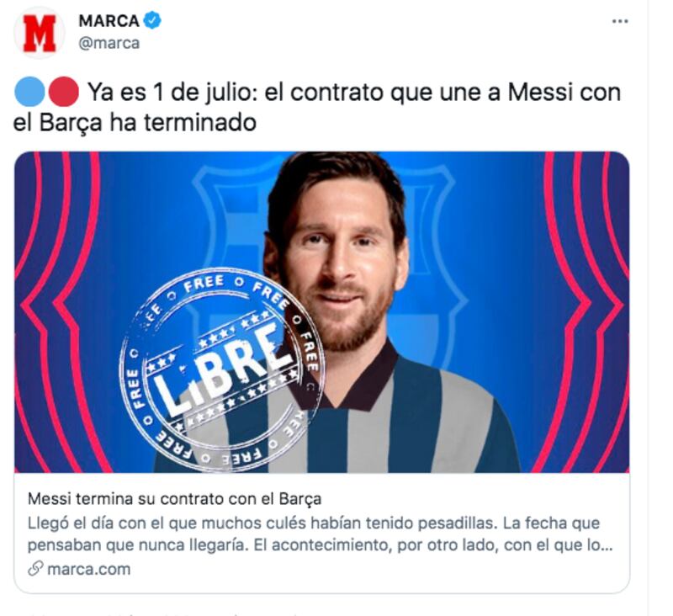The width and height of the screenshot is (673, 616).
Task: Open the three-dot more options menu
Action: coord(620,21)
